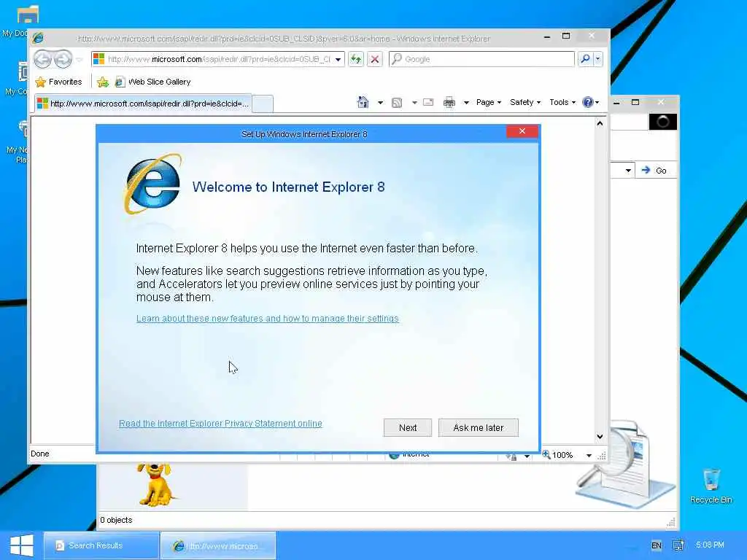Click the My Network Places desktop icon
Image resolution: width=747 pixels, height=560 pixels.
click(23, 130)
